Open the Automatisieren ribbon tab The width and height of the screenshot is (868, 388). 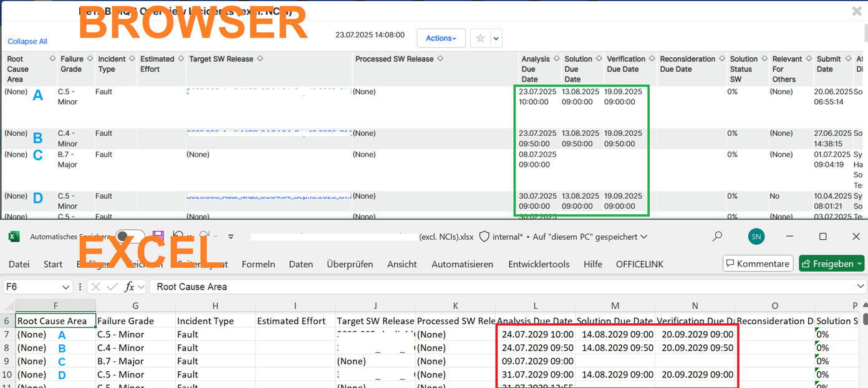tap(463, 264)
